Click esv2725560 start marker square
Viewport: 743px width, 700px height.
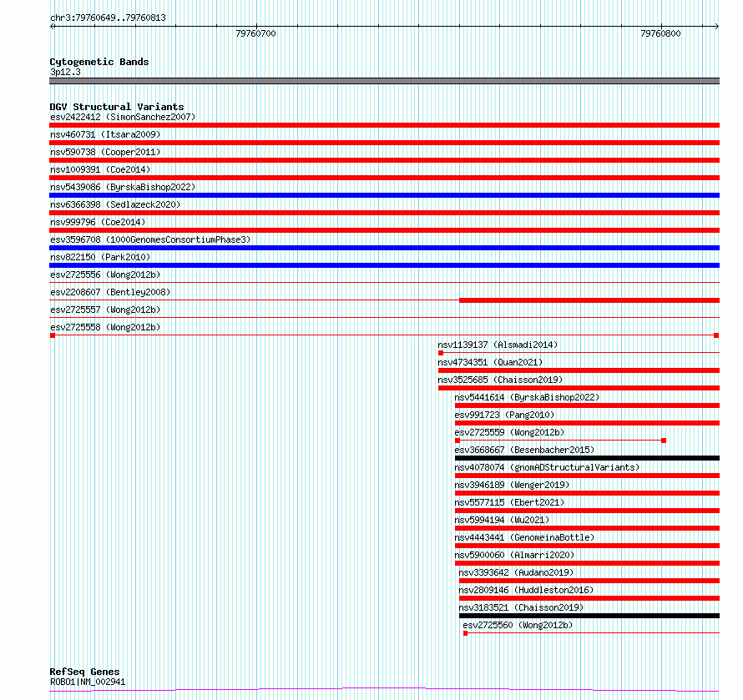465,633
